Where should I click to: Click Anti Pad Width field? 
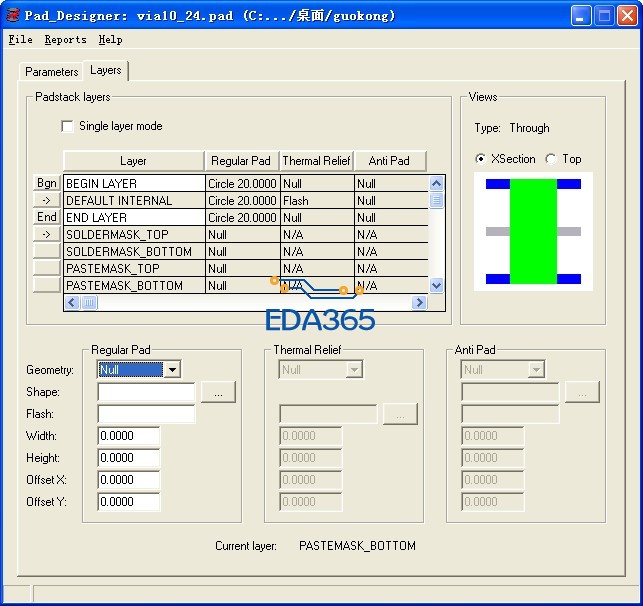pos(493,436)
